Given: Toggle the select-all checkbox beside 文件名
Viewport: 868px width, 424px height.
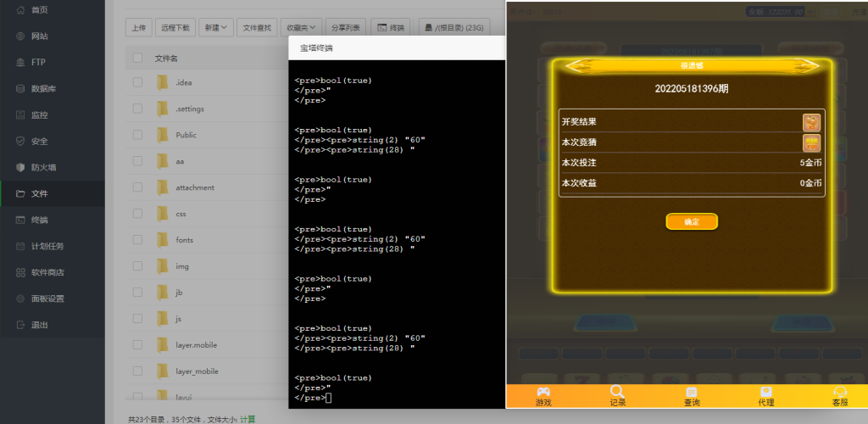Looking at the screenshot, I should pyautogui.click(x=137, y=59).
